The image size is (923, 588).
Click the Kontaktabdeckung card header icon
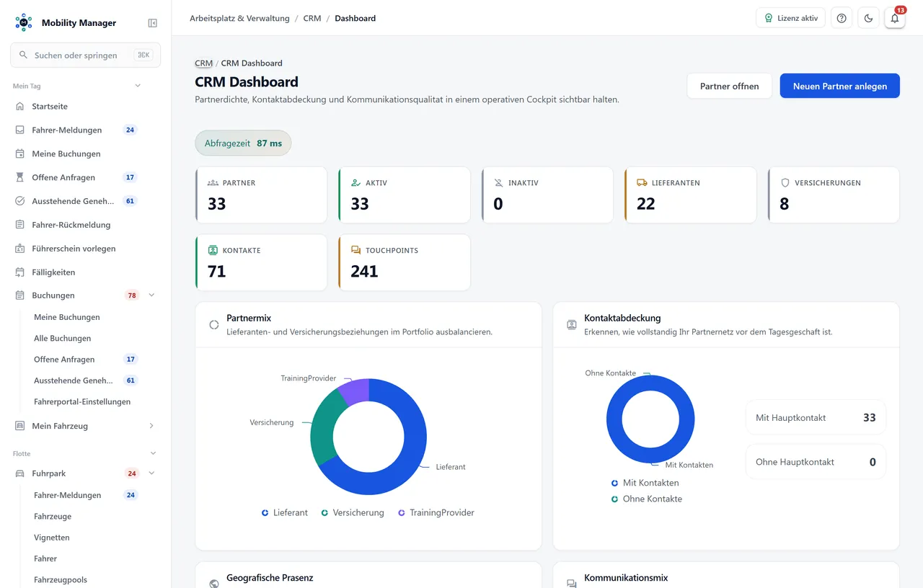click(572, 325)
